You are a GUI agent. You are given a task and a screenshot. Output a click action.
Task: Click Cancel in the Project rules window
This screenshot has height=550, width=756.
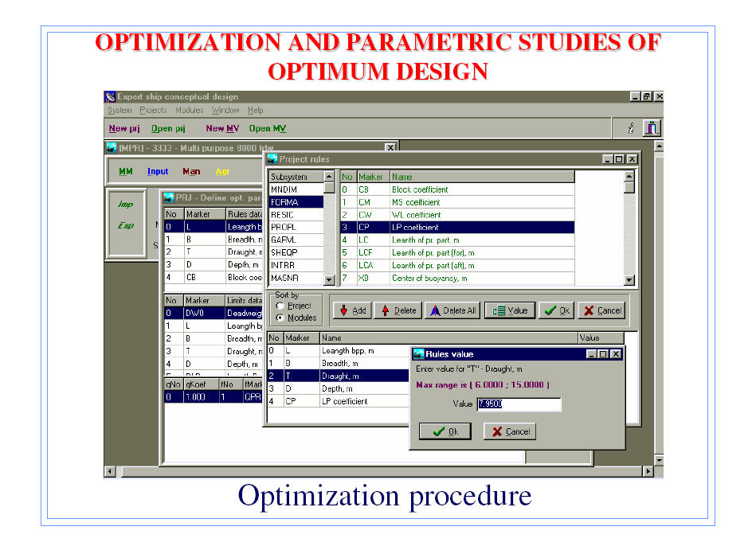pyautogui.click(x=601, y=310)
